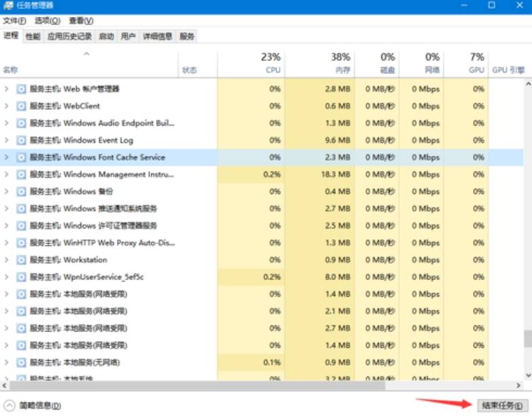Expand the Web 帐户管理器 service host row
Screen dimensions: 532x417
point(7,89)
